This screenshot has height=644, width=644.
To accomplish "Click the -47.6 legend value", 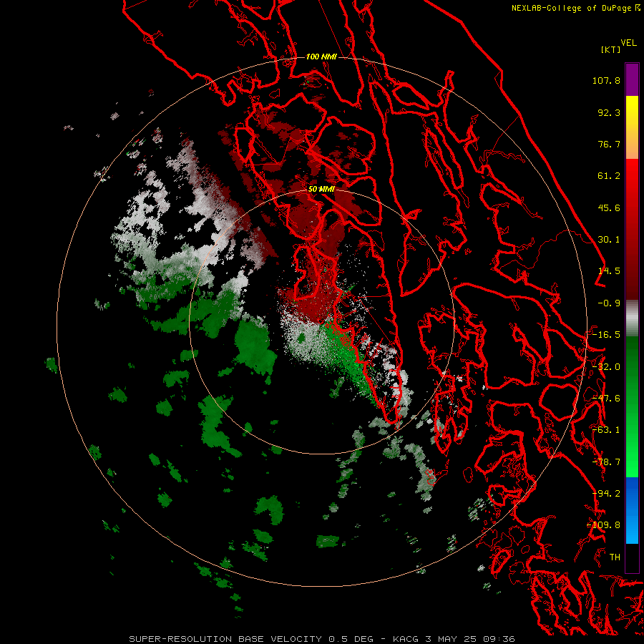I will click(606, 399).
